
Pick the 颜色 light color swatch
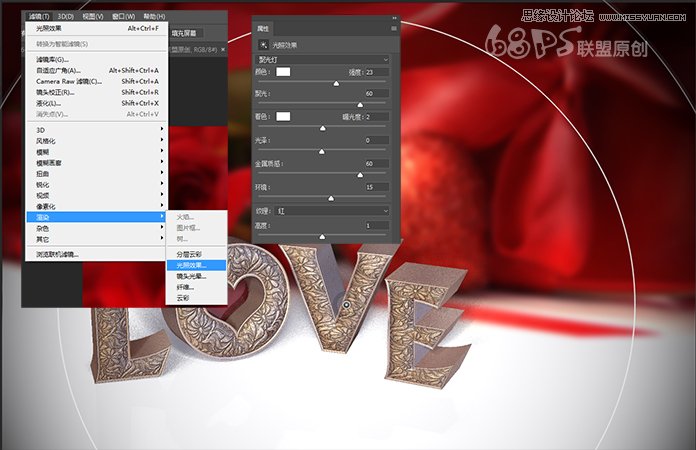[x=283, y=72]
